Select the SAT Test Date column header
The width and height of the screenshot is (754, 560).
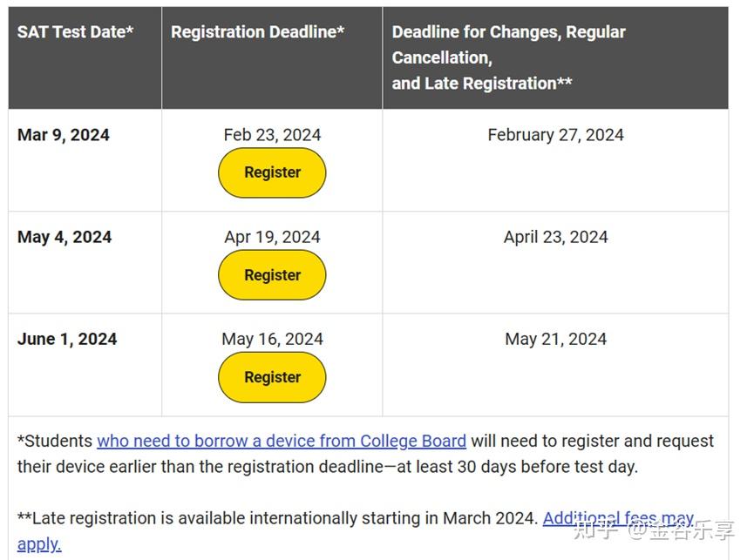coord(76,31)
